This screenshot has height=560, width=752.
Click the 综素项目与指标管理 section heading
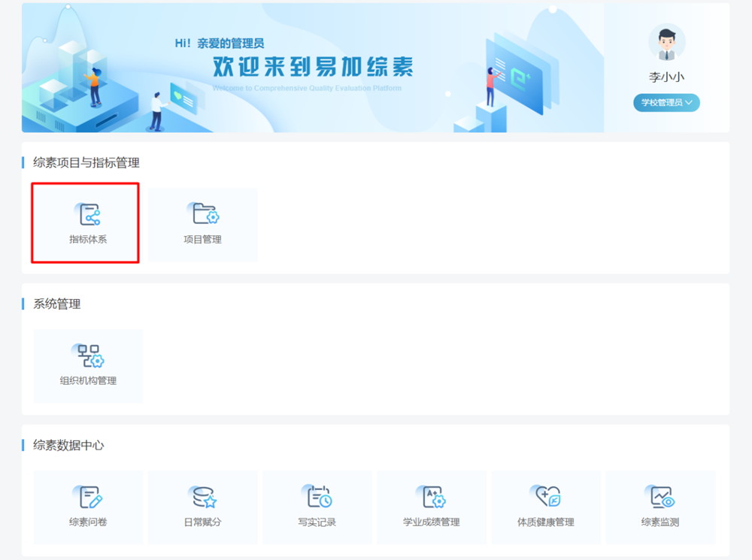pyautogui.click(x=86, y=162)
